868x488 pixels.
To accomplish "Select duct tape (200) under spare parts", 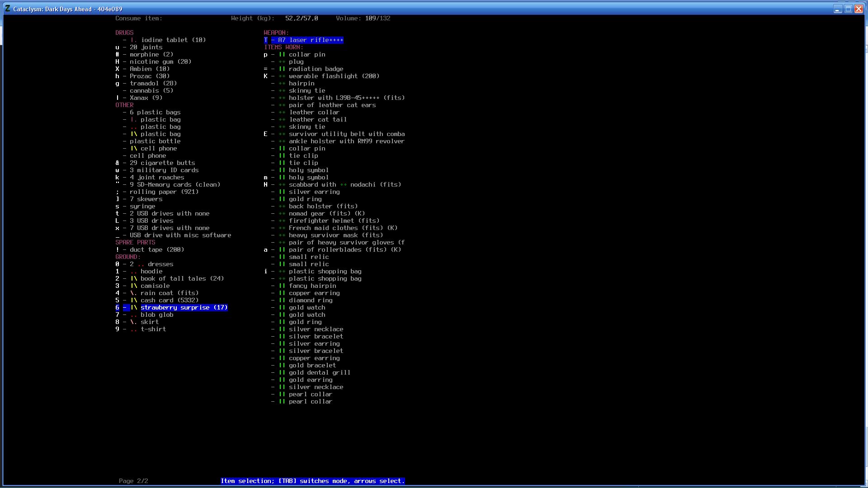I will pyautogui.click(x=156, y=250).
